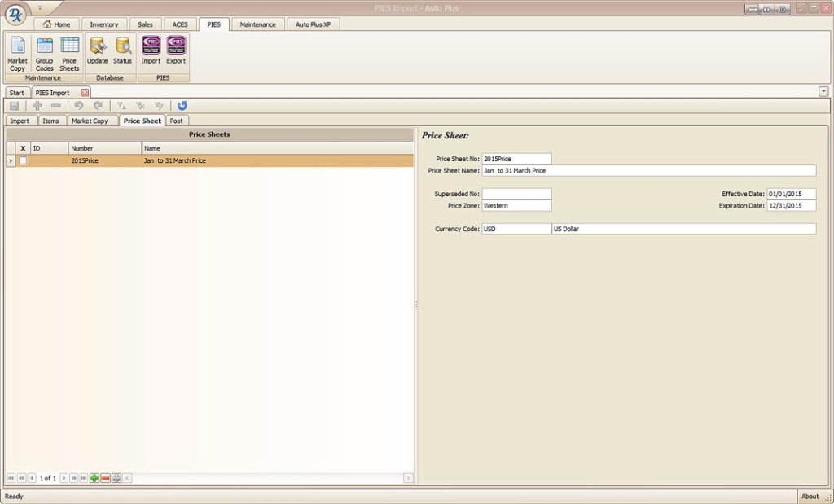Viewport: 834px width, 504px height.
Task: Click the round Dx application logo
Action: [16, 15]
